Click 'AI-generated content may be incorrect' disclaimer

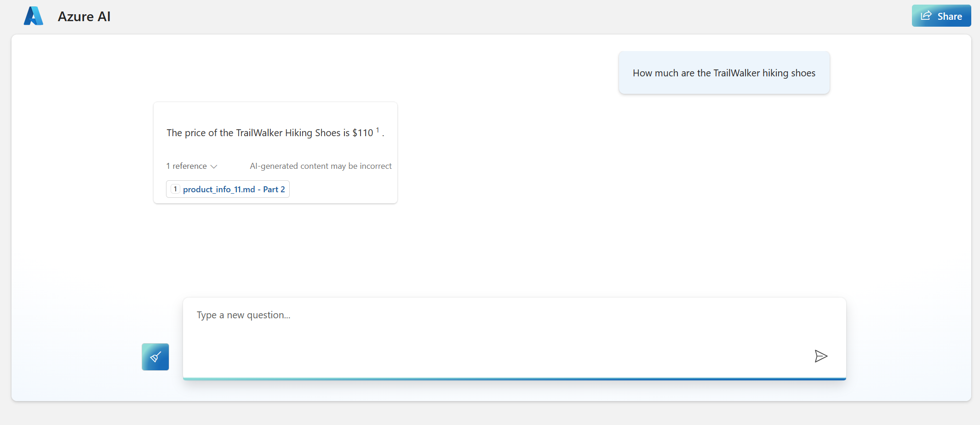click(321, 166)
